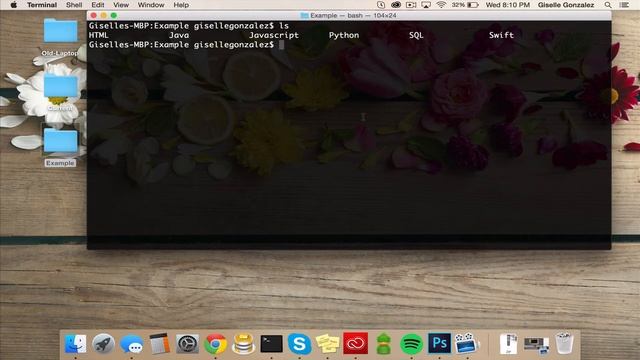Open Notification Center list icon
Viewport: 640px width, 360px height.
(624, 5)
